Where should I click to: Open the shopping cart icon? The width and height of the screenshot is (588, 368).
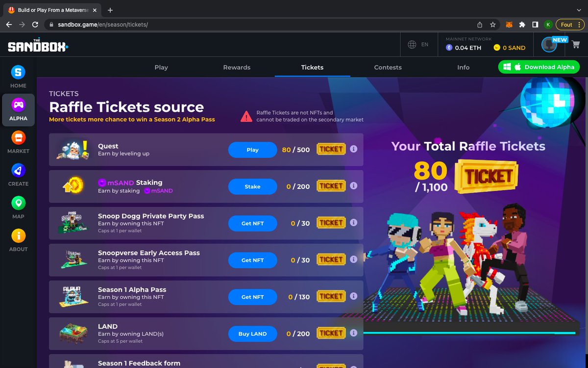click(575, 44)
